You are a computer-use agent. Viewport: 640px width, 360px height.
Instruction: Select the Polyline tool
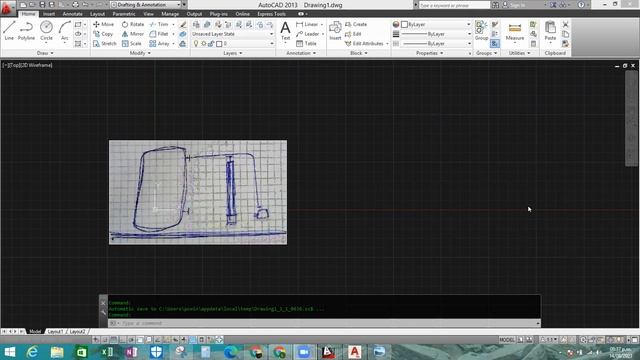(x=26, y=31)
